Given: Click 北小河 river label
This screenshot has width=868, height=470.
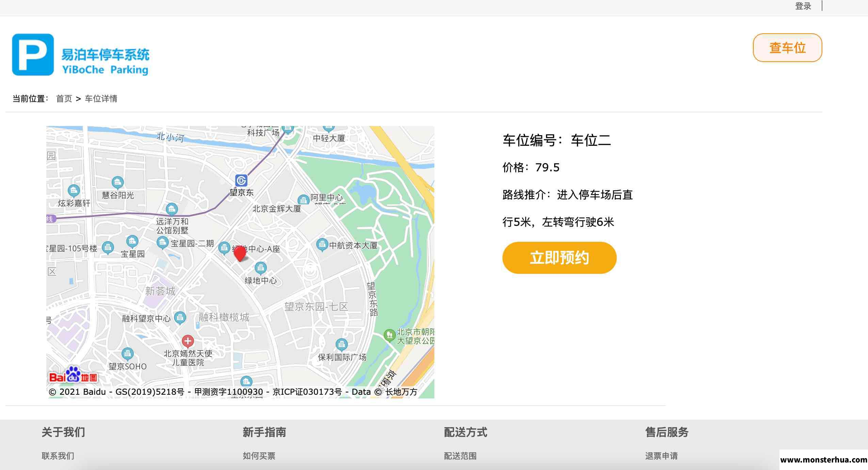Looking at the screenshot, I should coord(170,137).
